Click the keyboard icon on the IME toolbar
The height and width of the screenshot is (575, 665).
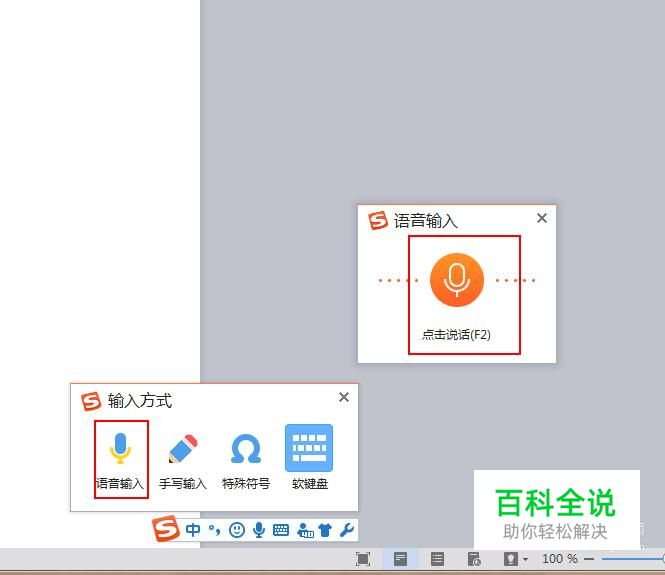point(281,530)
